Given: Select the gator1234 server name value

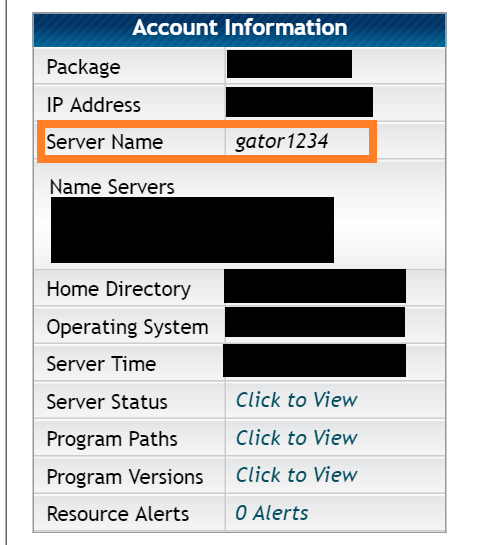Looking at the screenshot, I should pyautogui.click(x=282, y=141).
